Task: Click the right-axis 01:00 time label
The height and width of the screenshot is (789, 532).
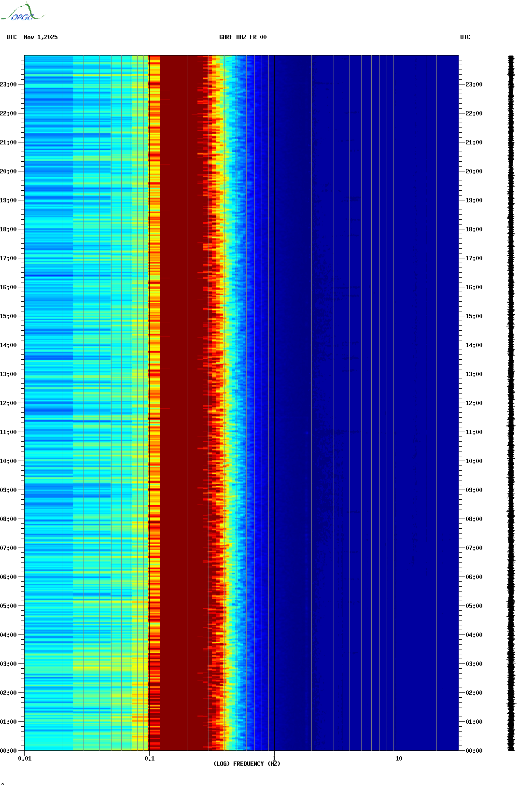Action: click(474, 722)
